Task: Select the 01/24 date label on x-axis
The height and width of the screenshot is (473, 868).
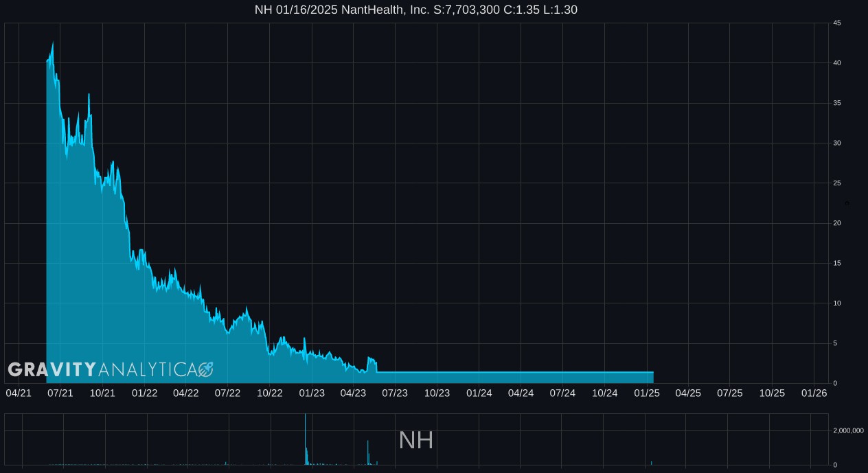Action: click(x=479, y=393)
